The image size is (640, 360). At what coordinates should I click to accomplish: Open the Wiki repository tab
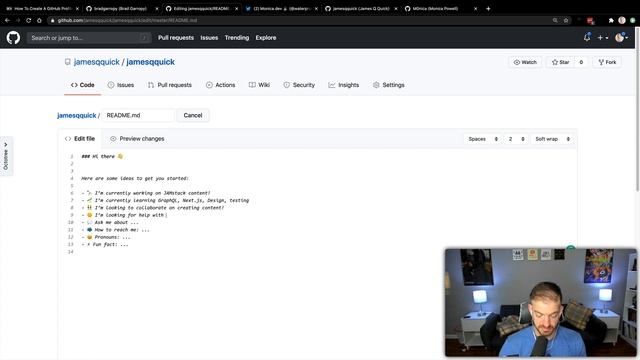(x=259, y=85)
